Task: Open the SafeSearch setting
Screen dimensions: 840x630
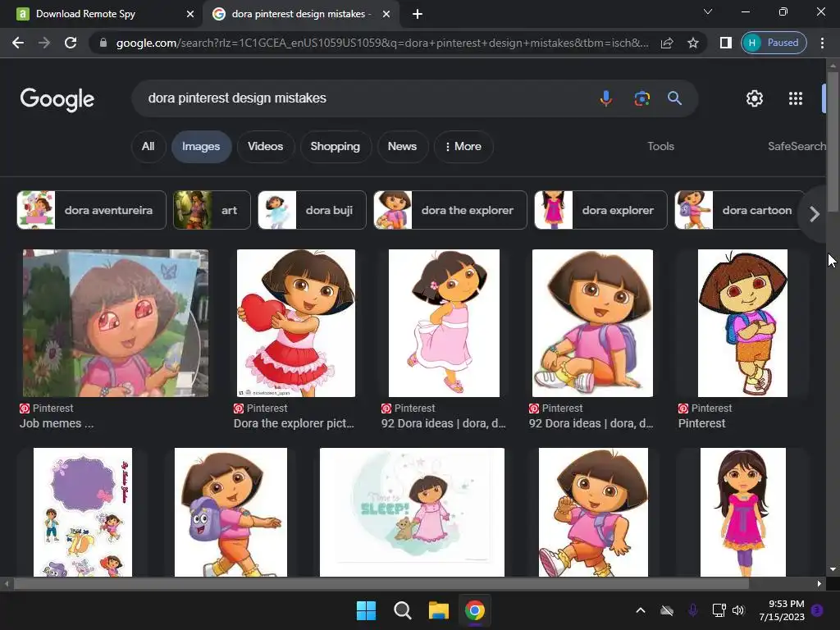Action: click(x=797, y=146)
